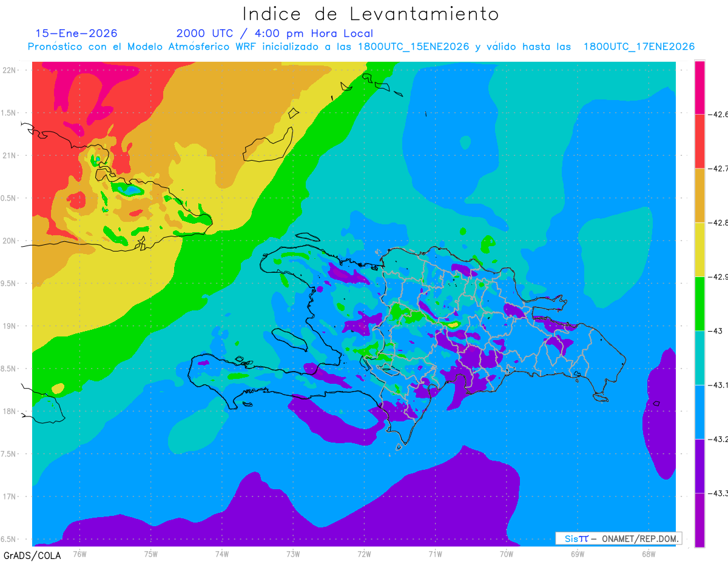Click the '71W' longitude label
Screen dimensions: 728x562
435,554
